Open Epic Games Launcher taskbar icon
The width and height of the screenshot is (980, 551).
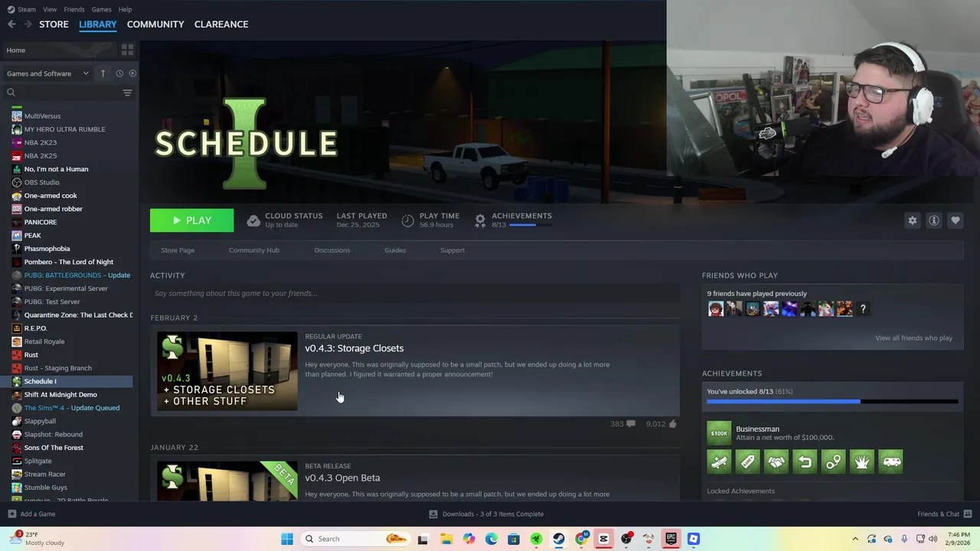click(x=671, y=539)
